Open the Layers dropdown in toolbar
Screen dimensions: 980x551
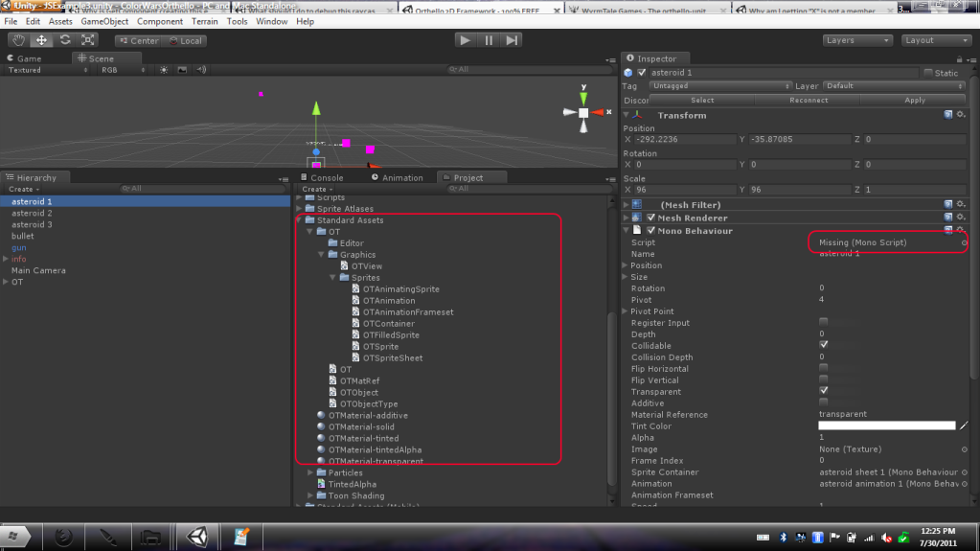point(856,40)
